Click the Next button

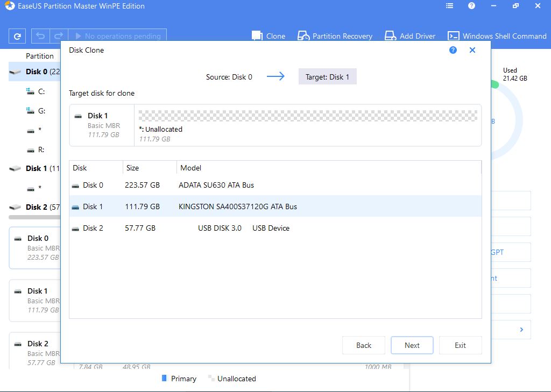pyautogui.click(x=412, y=345)
